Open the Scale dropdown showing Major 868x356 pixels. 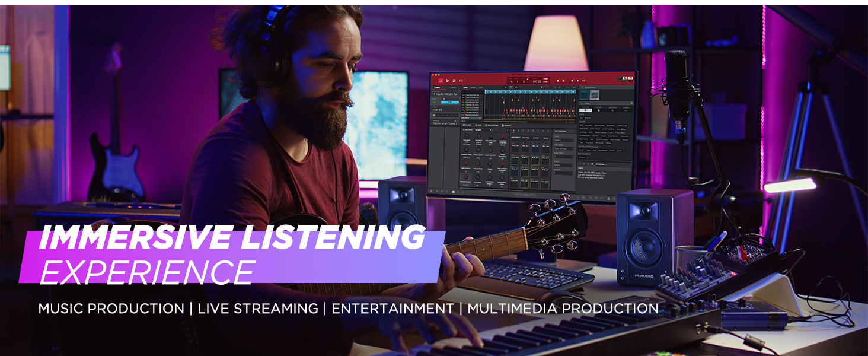click(x=563, y=164)
